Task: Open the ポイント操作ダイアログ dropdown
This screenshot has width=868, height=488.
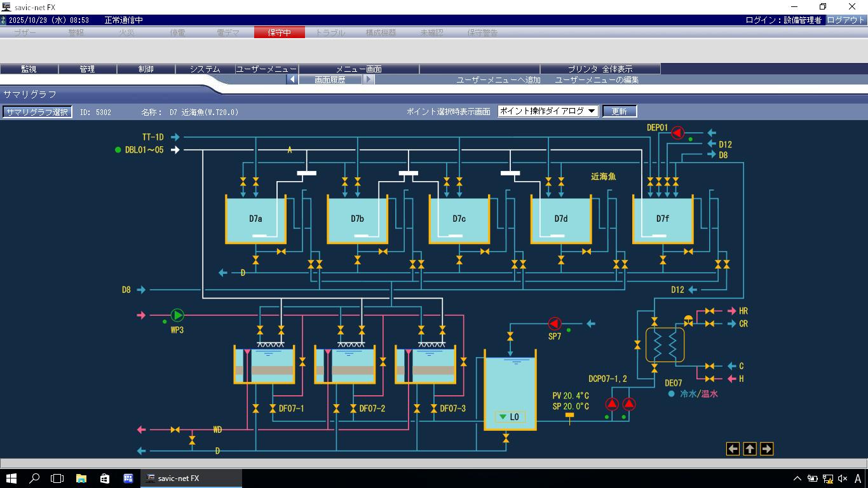Action: 548,111
